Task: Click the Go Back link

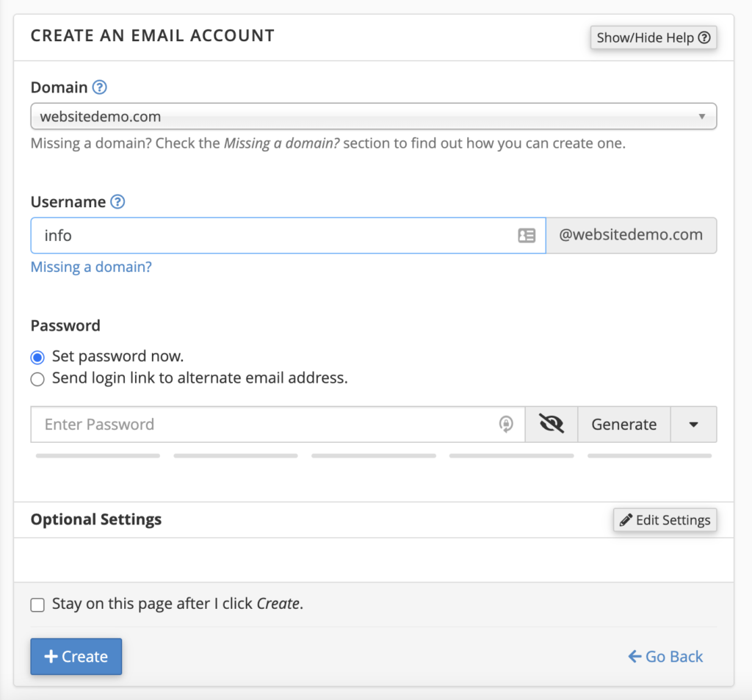Action: click(665, 657)
